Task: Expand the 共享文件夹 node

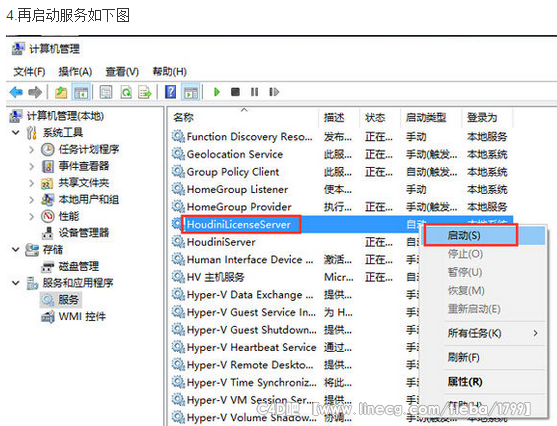Action: click(32, 183)
